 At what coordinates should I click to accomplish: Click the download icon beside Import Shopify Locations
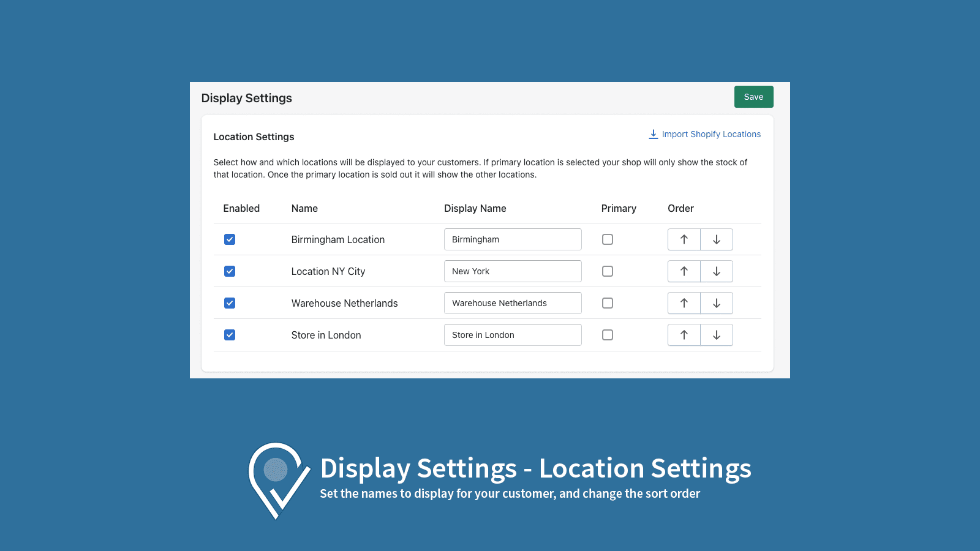[x=652, y=134]
